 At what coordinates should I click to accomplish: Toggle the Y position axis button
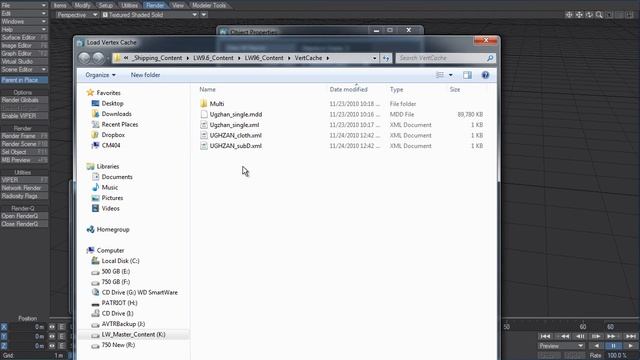(4, 336)
